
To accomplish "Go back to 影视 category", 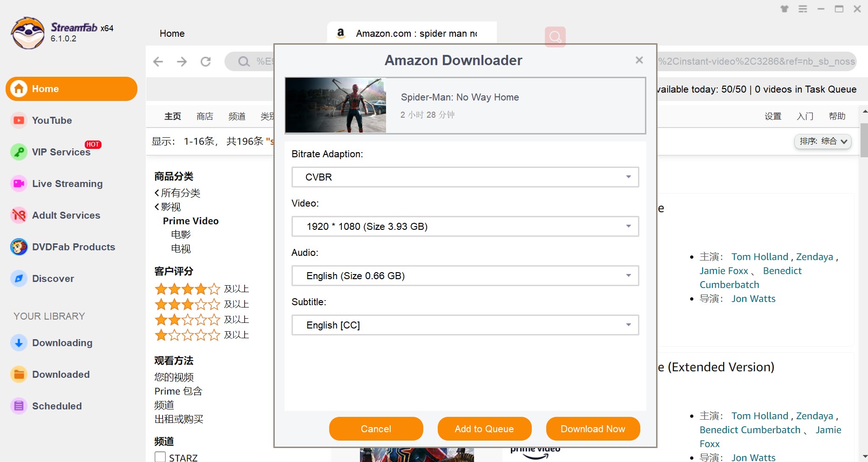I will [168, 207].
